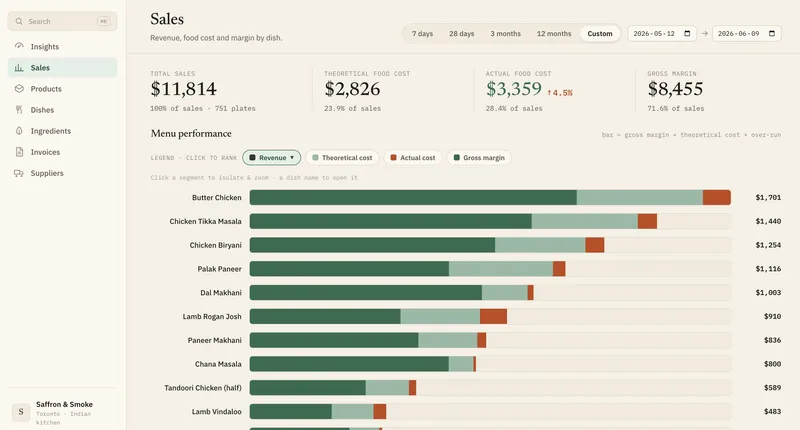Open the Lamb Rogan Josh dish link
Screen dimensions: 800x430
pos(212,317)
